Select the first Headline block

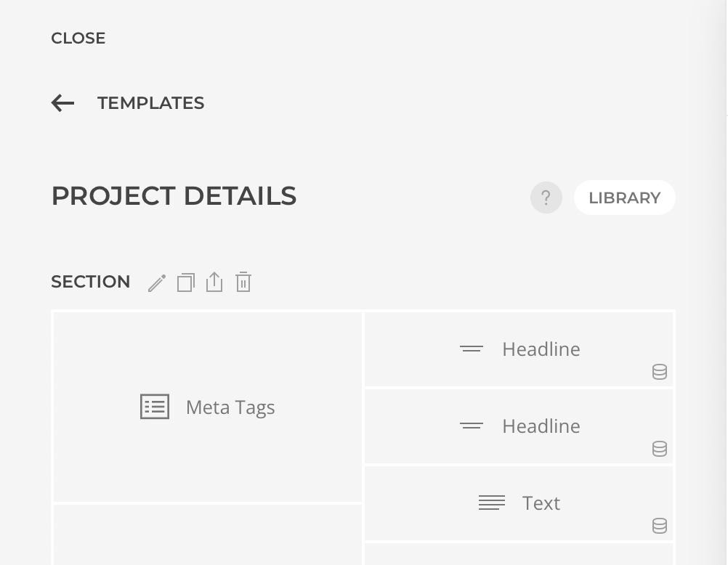click(541, 349)
